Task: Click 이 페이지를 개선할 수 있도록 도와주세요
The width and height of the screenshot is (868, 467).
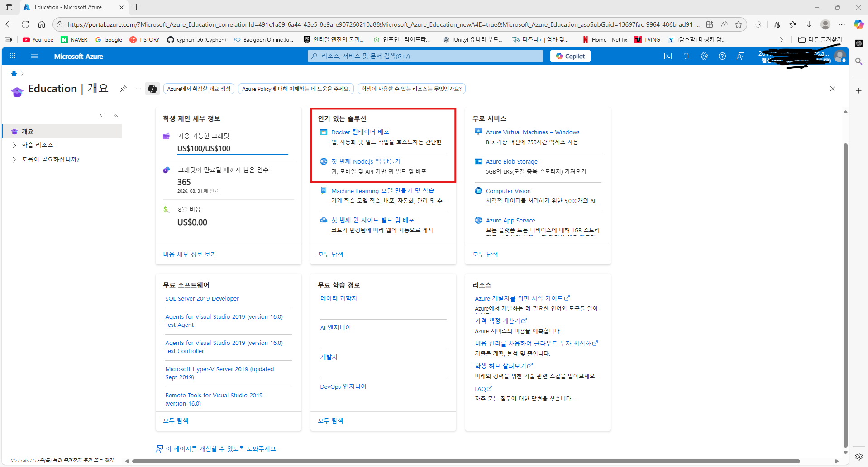Action: pyautogui.click(x=221, y=448)
